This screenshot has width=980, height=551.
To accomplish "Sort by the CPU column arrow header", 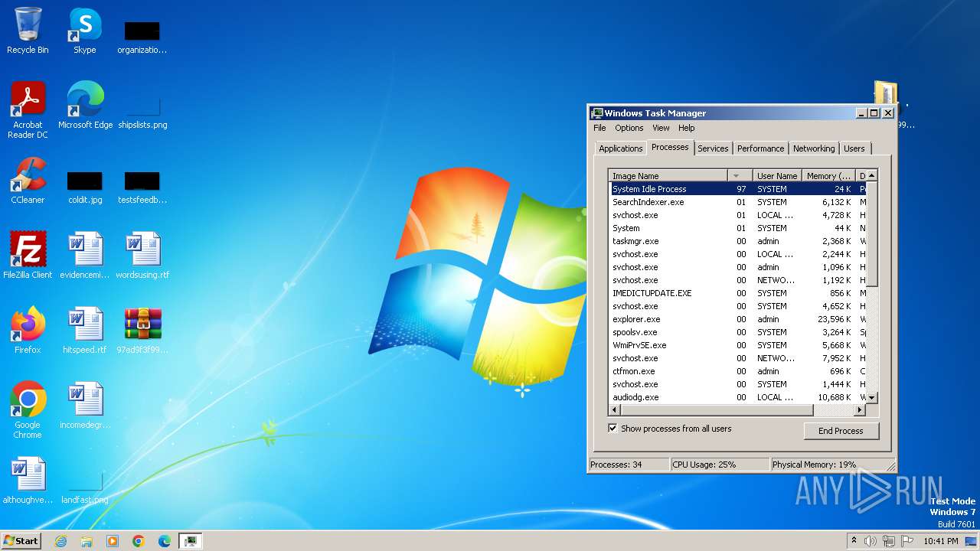I will (739, 176).
